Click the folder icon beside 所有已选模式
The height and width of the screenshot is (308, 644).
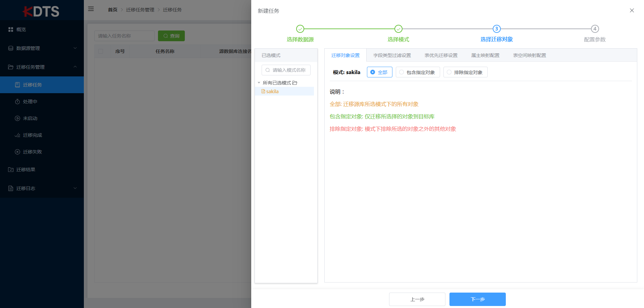pos(295,83)
